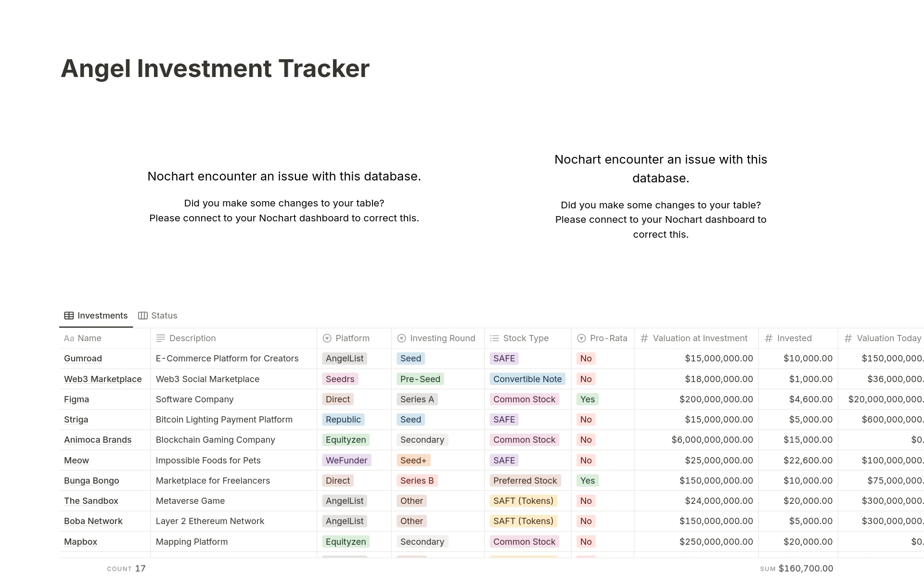Click the Description column icon

tap(160, 338)
